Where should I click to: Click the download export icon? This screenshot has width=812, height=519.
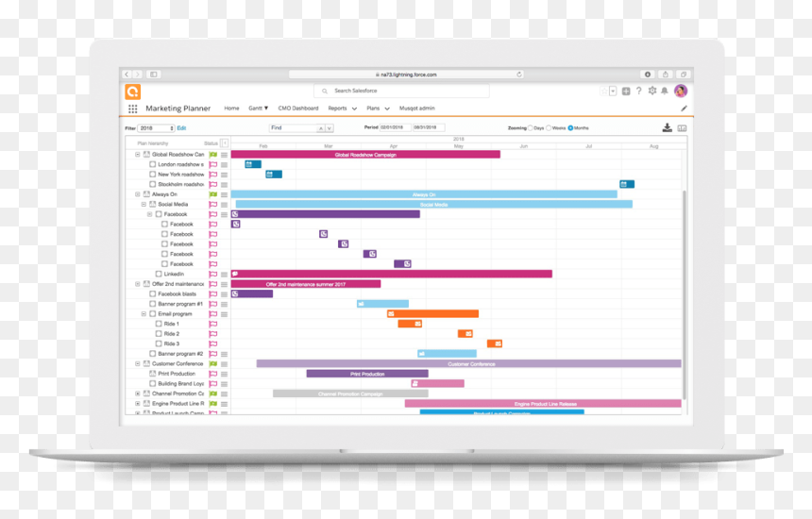pyautogui.click(x=667, y=127)
